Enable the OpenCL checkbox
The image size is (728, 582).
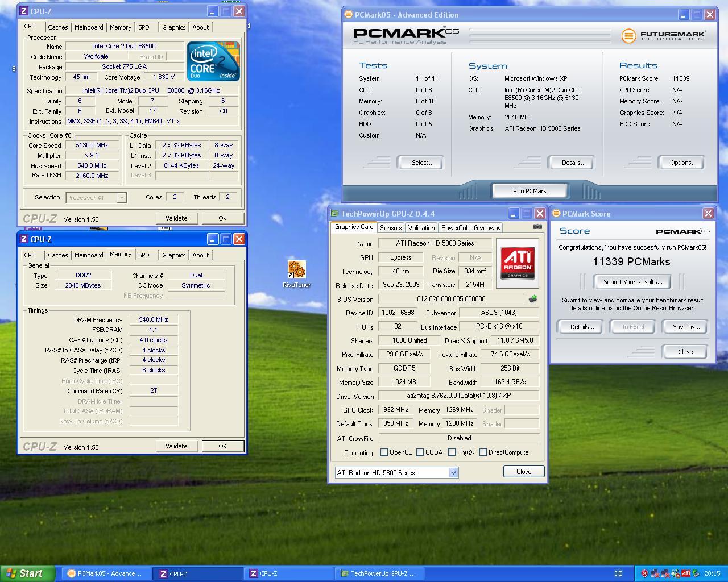pos(384,452)
